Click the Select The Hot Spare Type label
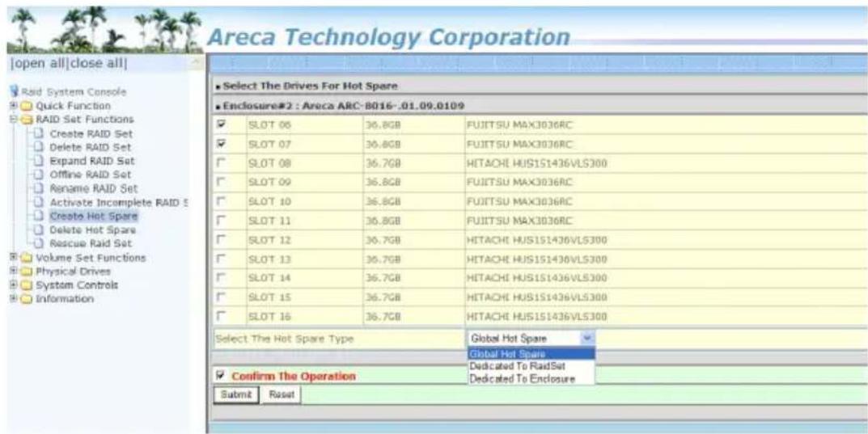The height and width of the screenshot is (434, 868). pos(284,338)
